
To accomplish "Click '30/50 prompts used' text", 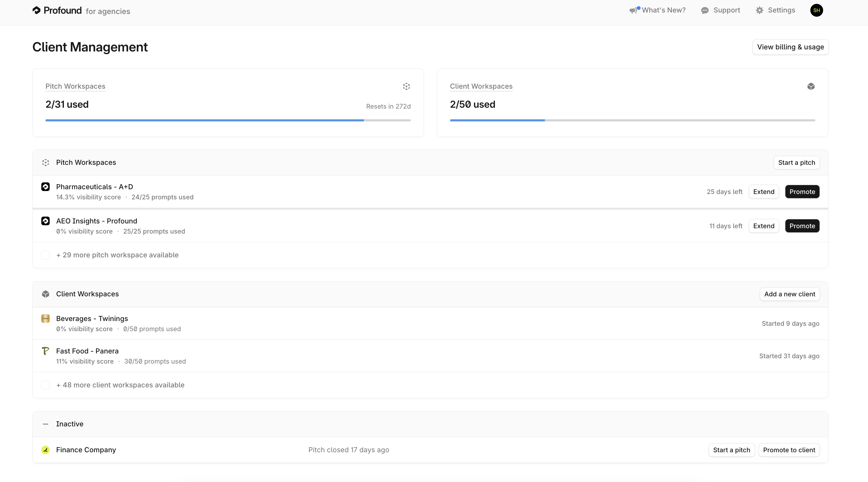I will point(155,361).
